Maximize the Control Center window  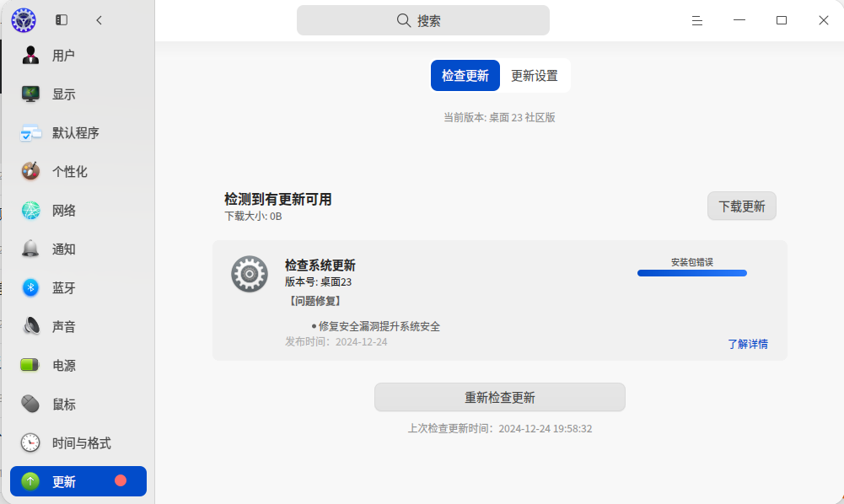[782, 20]
